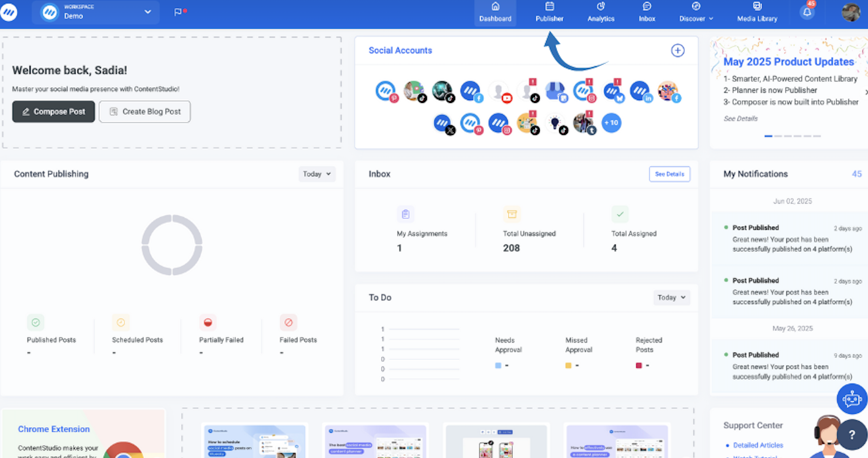Open the Detailed Articles support link
The height and width of the screenshot is (458, 868).
click(758, 445)
